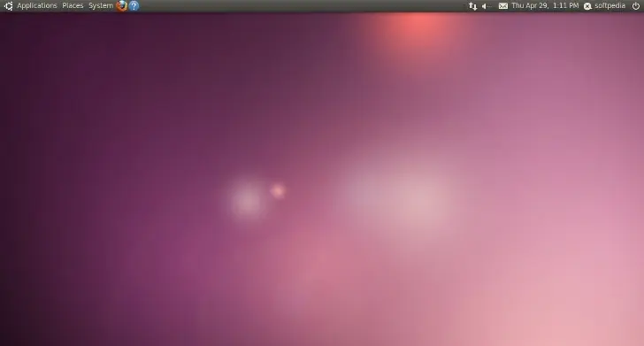Open the System menu
The image size is (644, 346).
click(x=101, y=6)
